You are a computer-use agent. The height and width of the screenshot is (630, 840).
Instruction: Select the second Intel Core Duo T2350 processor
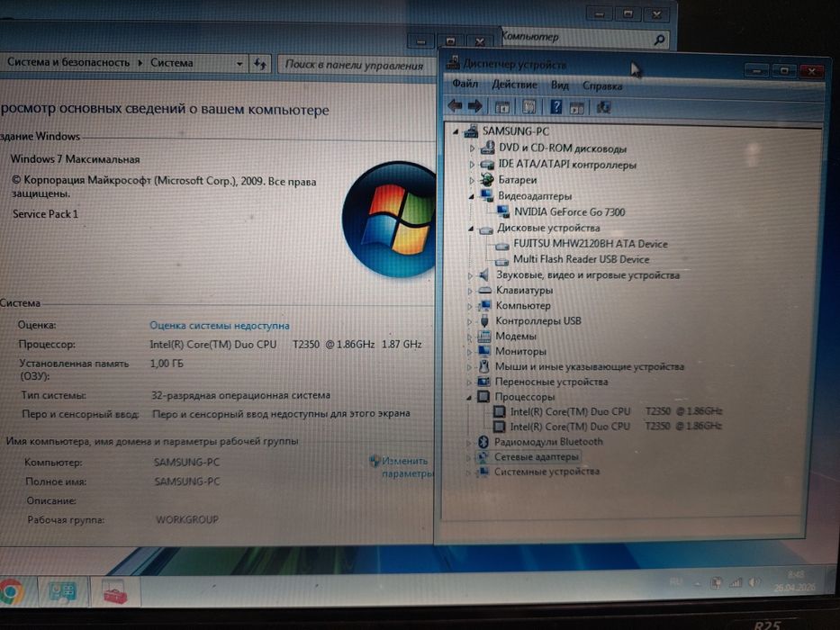(616, 427)
